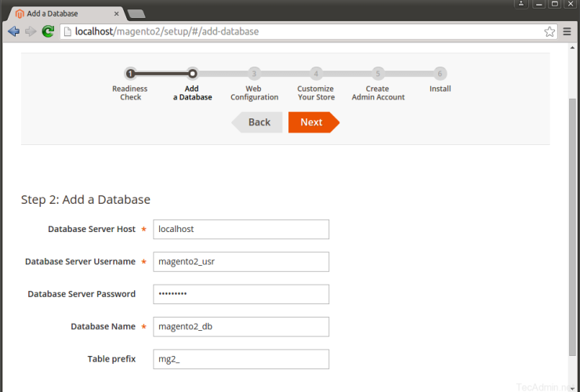Viewport: 580px width, 392px height.
Task: Go to previous step with Back
Action: tap(257, 122)
